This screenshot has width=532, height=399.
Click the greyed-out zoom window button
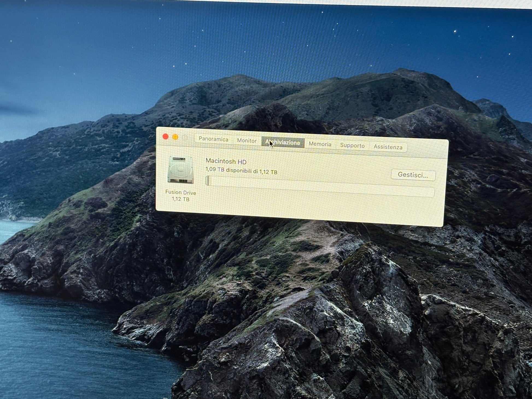[x=185, y=137]
